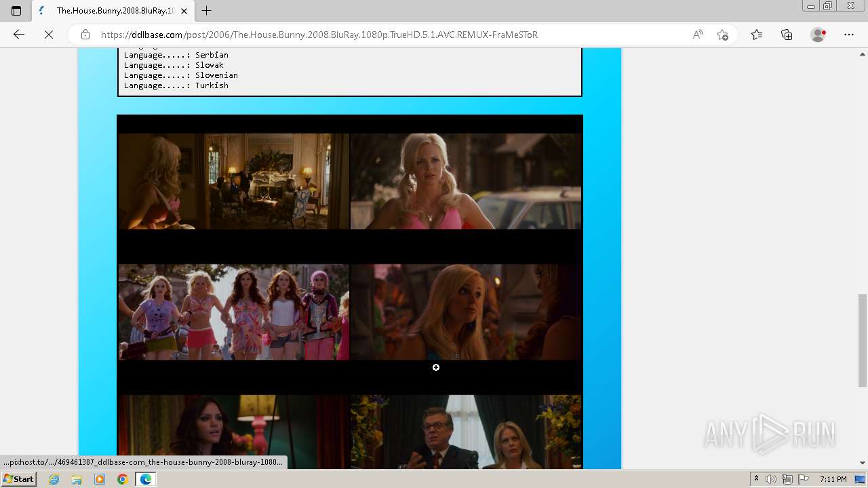The image size is (868, 488).
Task: Open Action Center flag icon
Action: point(804,479)
